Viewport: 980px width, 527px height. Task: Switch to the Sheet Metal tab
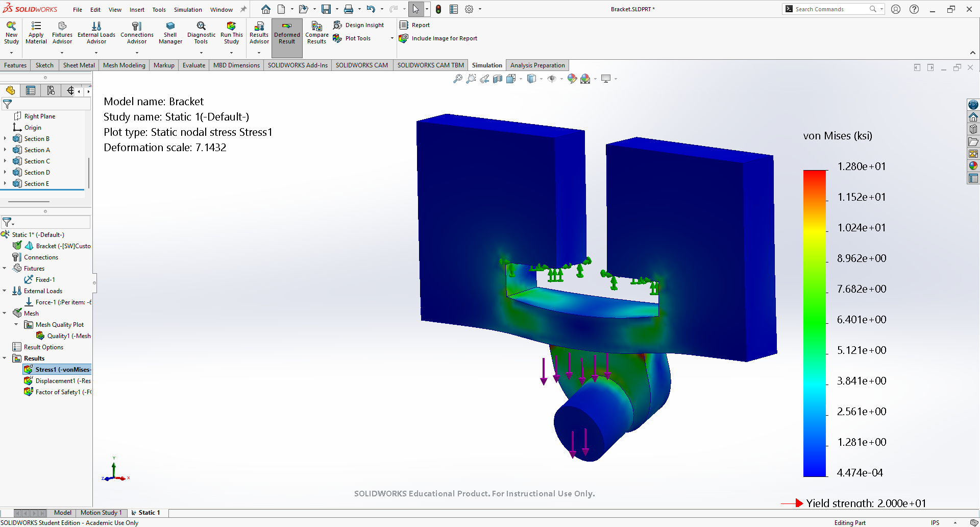(79, 65)
